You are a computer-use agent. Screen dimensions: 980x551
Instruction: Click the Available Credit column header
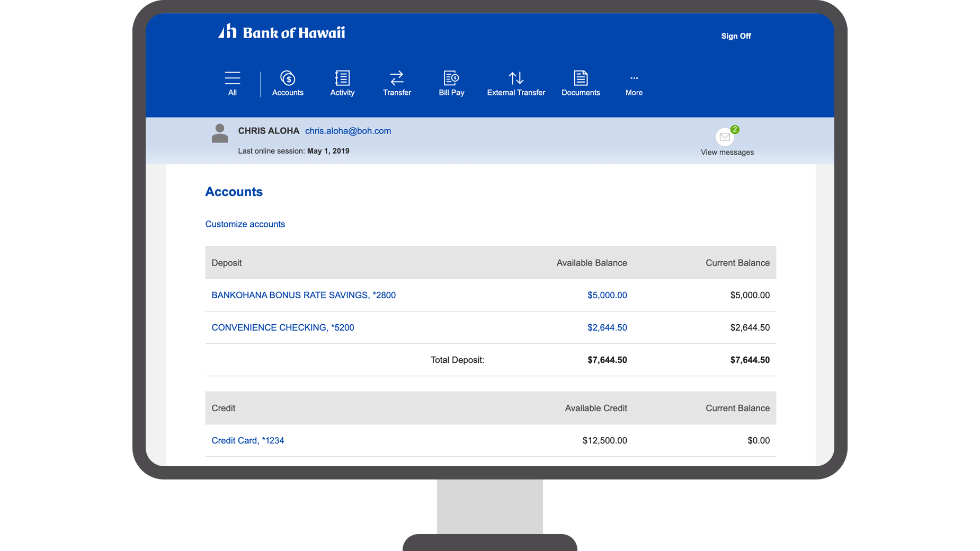pyautogui.click(x=596, y=408)
